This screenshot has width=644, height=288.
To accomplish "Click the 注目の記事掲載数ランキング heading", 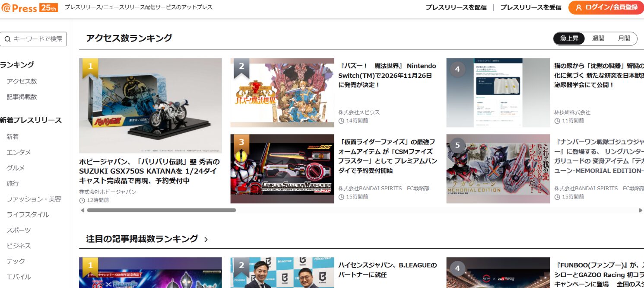I will (x=142, y=239).
